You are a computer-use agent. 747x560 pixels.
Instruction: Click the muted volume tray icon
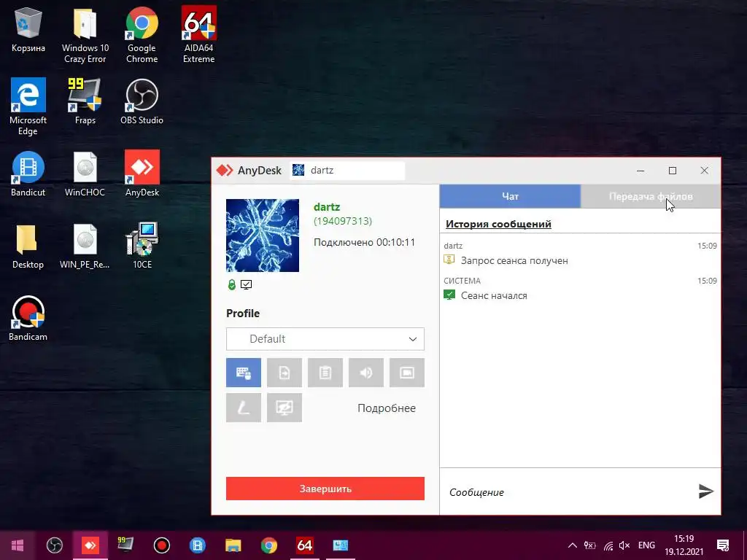pyautogui.click(x=624, y=545)
